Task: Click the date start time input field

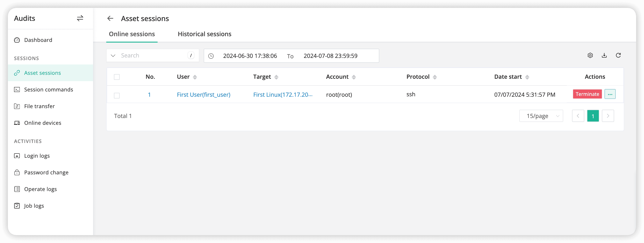Action: tap(250, 55)
